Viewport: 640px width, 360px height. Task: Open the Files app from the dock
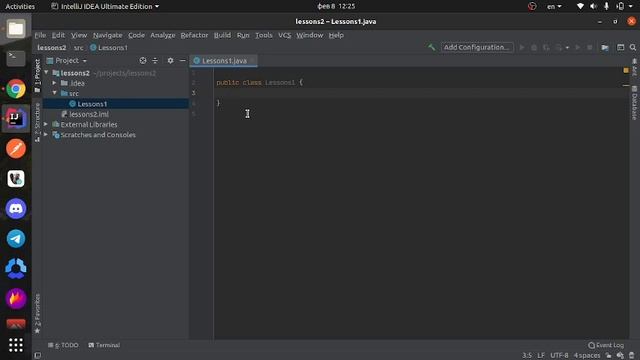[x=16, y=29]
